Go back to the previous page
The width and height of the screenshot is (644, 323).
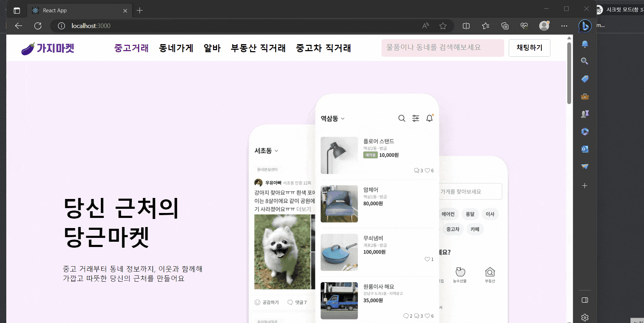(x=19, y=26)
